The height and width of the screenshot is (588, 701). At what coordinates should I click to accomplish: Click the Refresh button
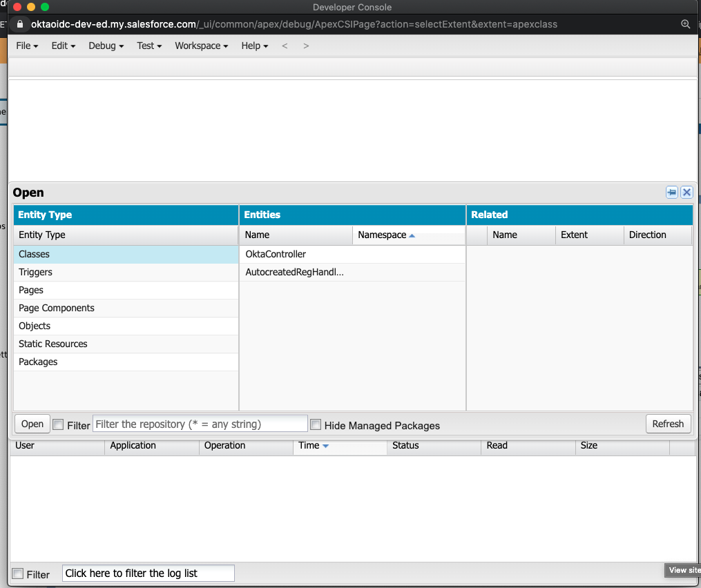tap(668, 424)
